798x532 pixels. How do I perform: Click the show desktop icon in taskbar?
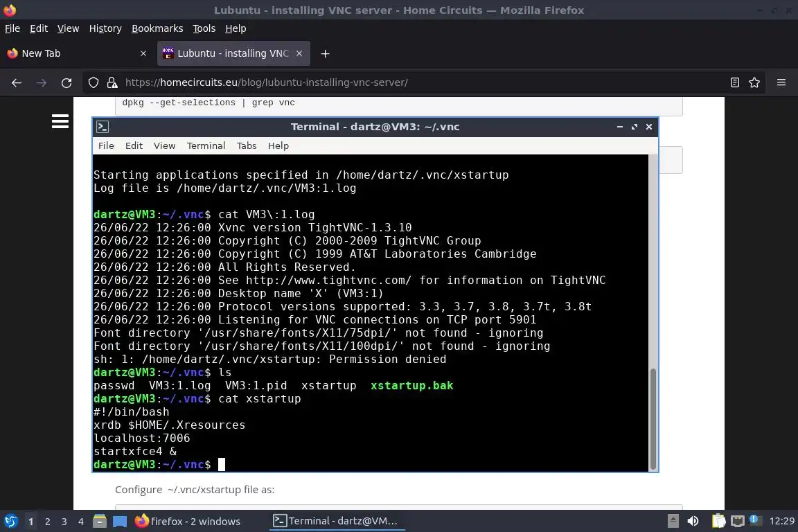[120, 521]
